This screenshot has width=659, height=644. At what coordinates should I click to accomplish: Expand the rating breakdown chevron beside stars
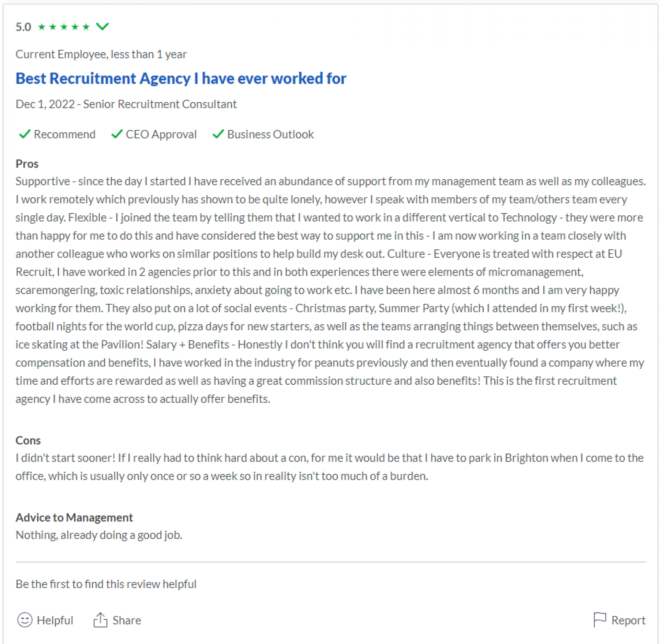point(102,26)
